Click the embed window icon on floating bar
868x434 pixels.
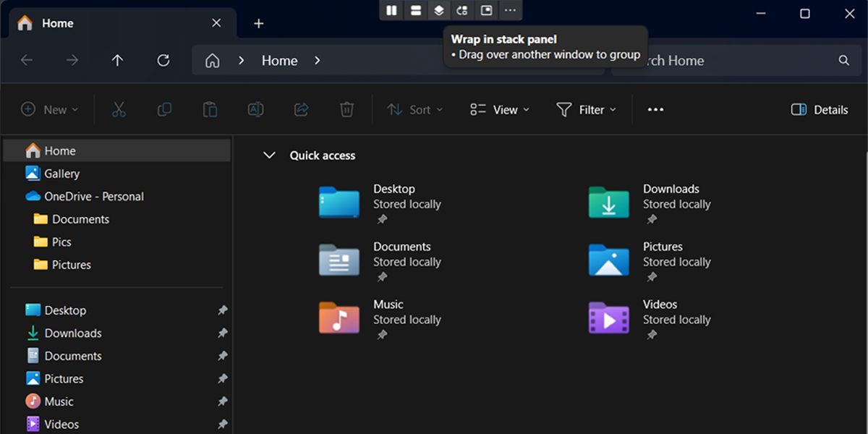tap(486, 10)
